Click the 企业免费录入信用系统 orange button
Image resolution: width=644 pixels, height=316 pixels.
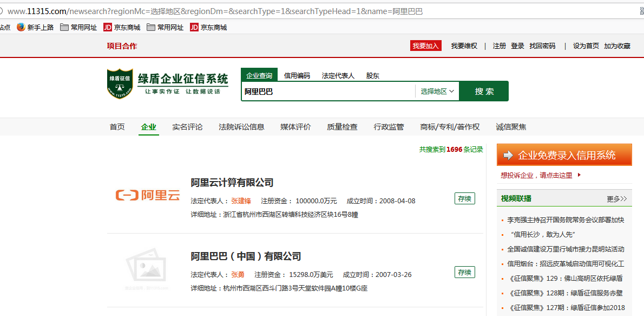coord(564,155)
